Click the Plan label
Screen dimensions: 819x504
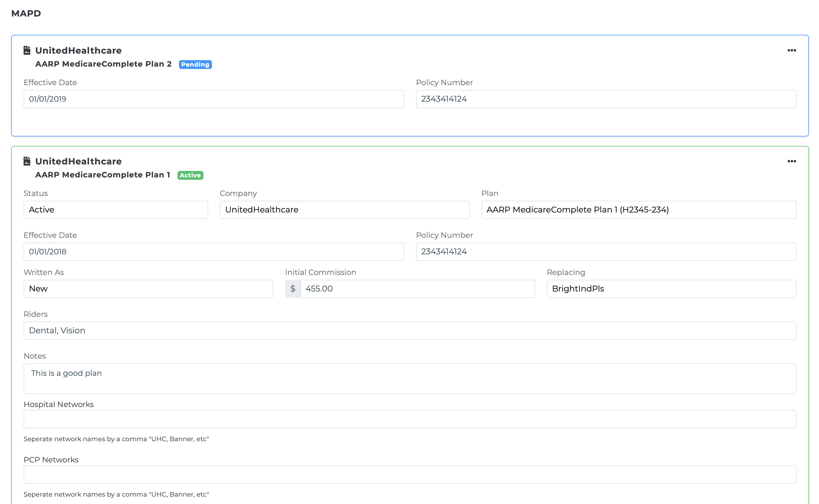(490, 193)
